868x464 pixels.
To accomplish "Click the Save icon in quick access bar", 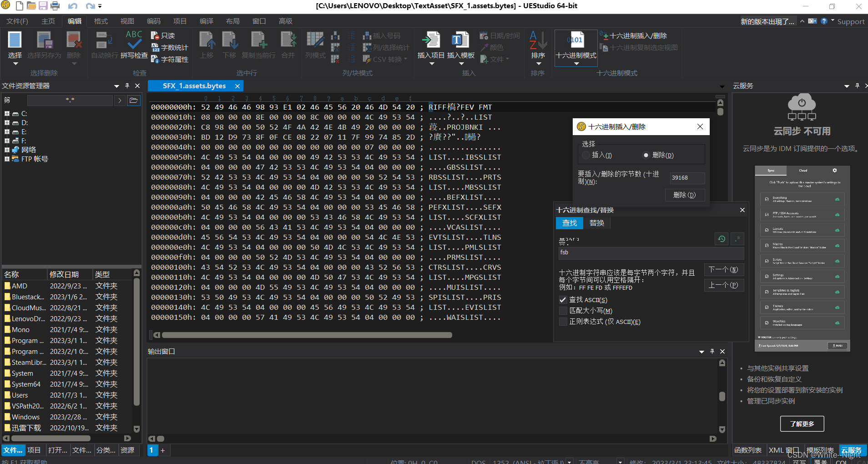I will click(43, 6).
